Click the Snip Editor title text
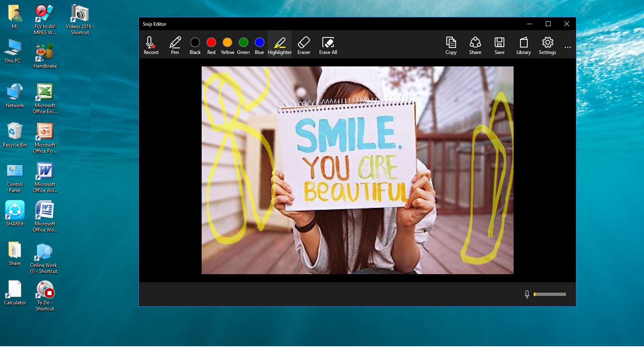Image resolution: width=644 pixels, height=347 pixels. point(154,24)
